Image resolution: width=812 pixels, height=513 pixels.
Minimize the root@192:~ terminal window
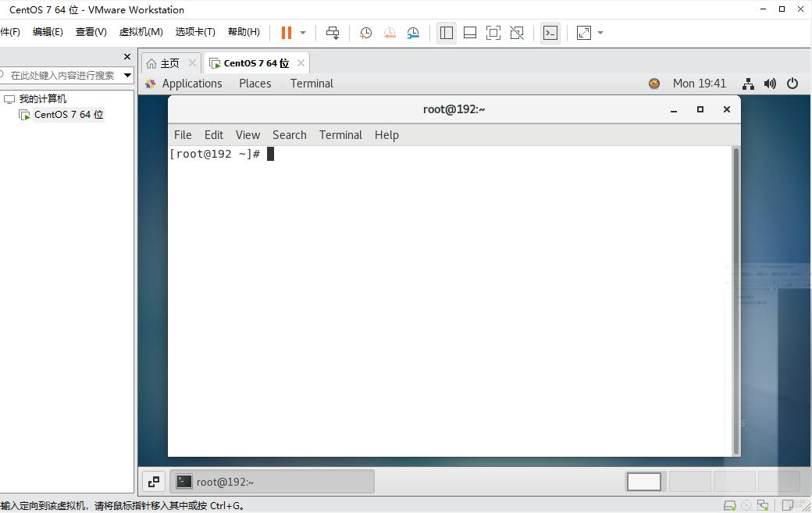tap(674, 110)
